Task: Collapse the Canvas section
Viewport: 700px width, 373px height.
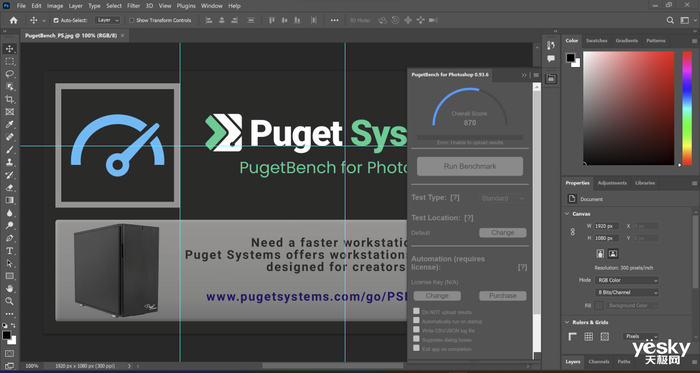Action: [x=567, y=214]
